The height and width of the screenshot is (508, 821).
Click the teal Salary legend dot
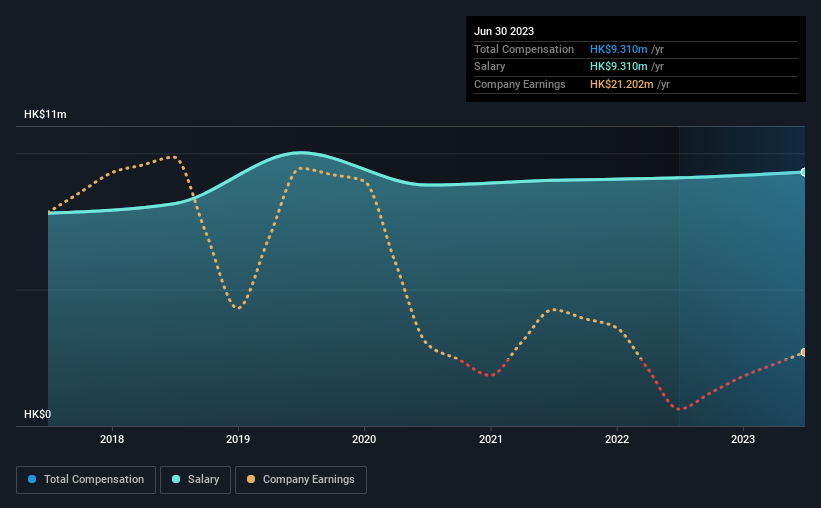point(176,479)
